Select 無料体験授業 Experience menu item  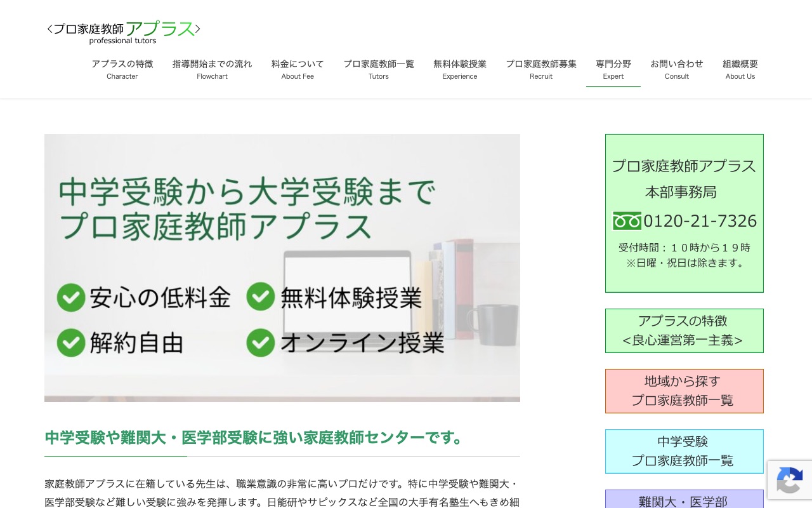[460, 69]
